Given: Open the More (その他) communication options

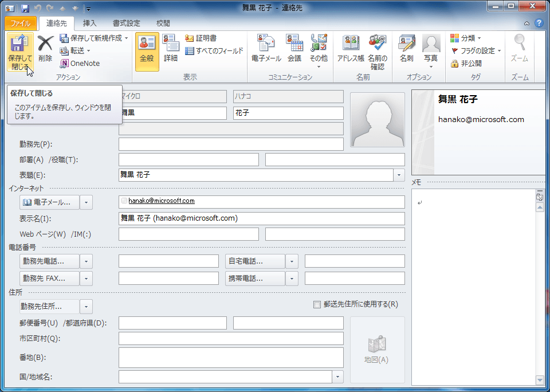Looking at the screenshot, I should 319,52.
